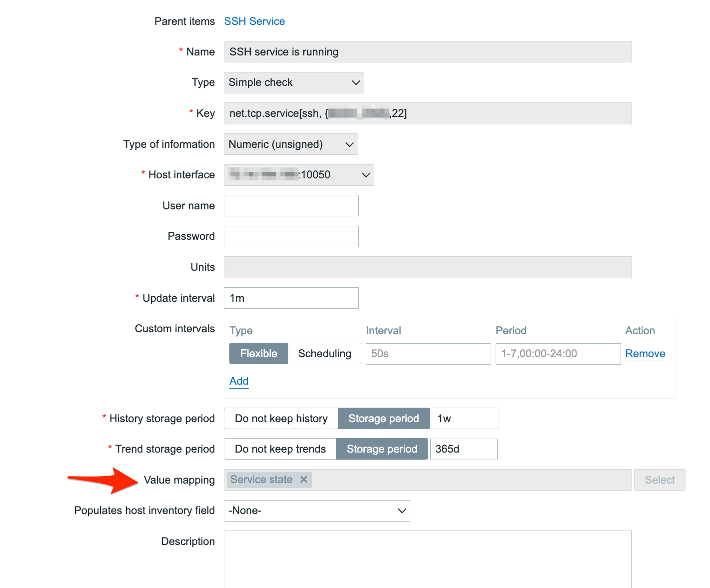Image resolution: width=710 pixels, height=588 pixels.
Task: Switch custom interval to Scheduling
Action: (x=325, y=354)
